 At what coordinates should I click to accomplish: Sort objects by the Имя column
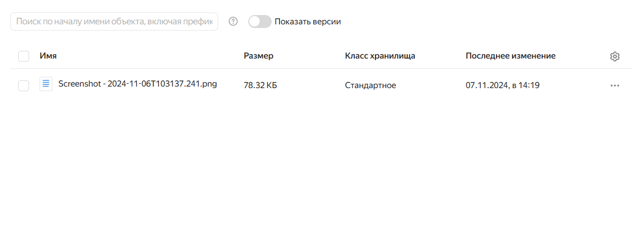pyautogui.click(x=48, y=56)
